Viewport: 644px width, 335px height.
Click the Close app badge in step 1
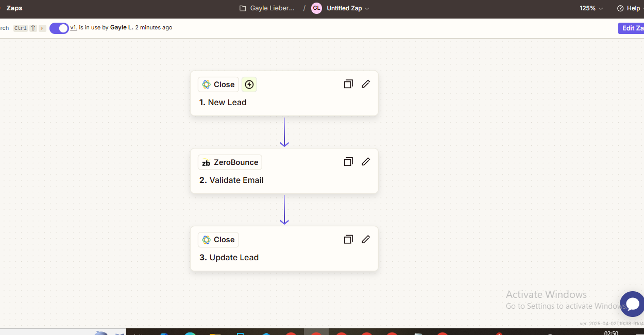218,85
